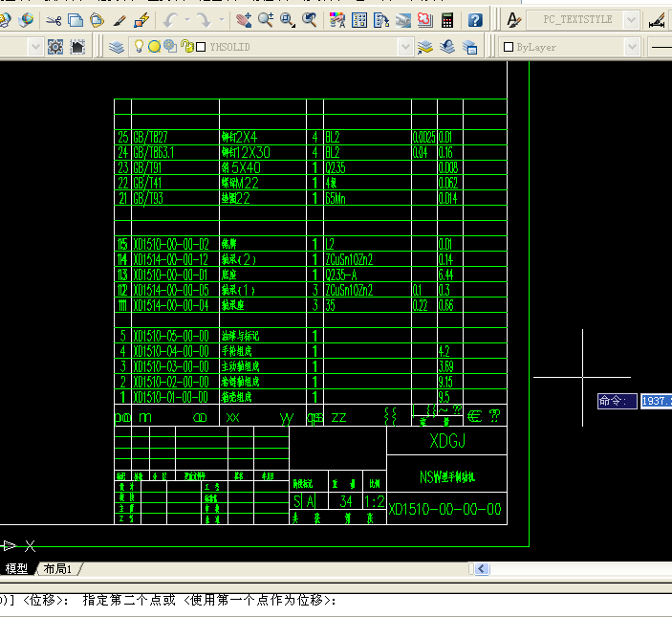Click the blue Help question mark icon
The image size is (672, 617).
pos(475,20)
